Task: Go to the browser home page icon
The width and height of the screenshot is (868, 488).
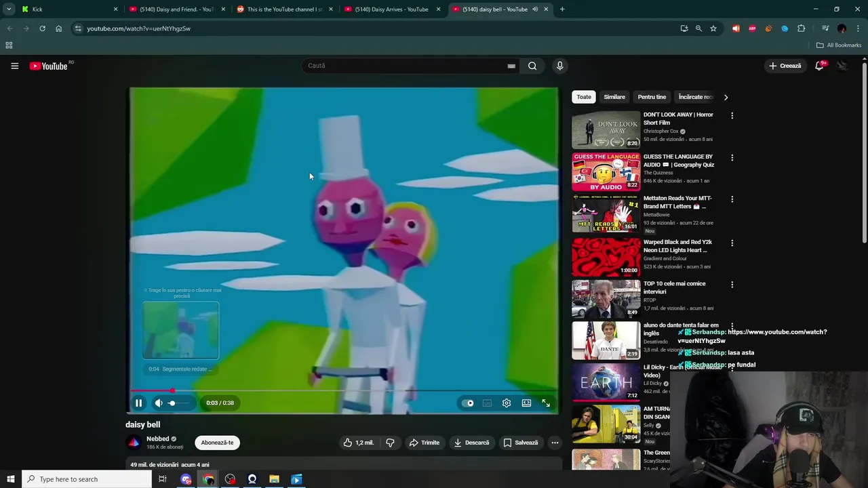Action: [58, 28]
